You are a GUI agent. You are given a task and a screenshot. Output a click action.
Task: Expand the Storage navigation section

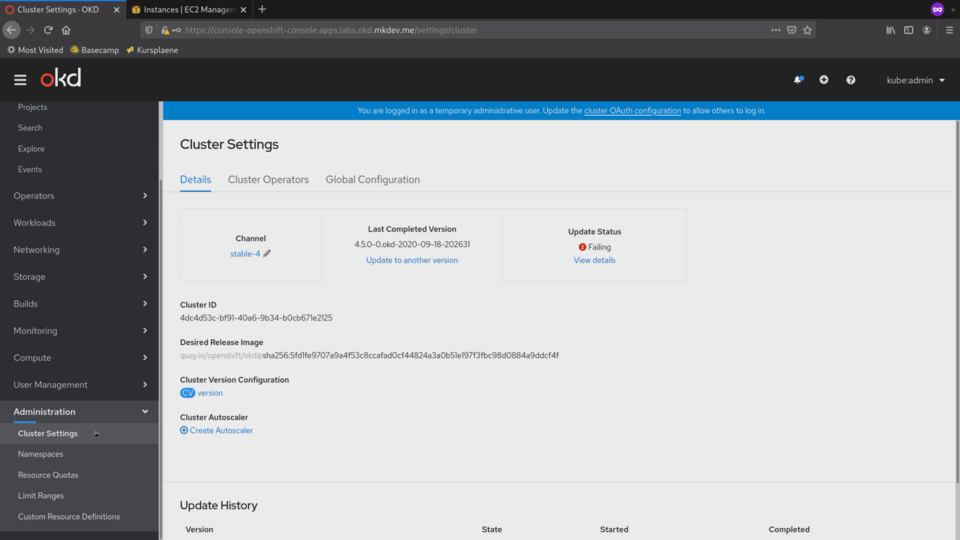click(80, 277)
